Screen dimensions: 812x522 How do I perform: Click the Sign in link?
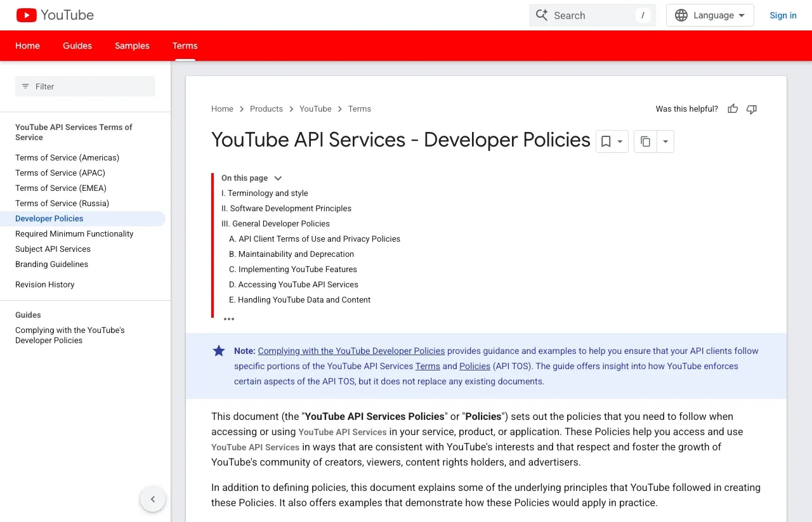(783, 15)
